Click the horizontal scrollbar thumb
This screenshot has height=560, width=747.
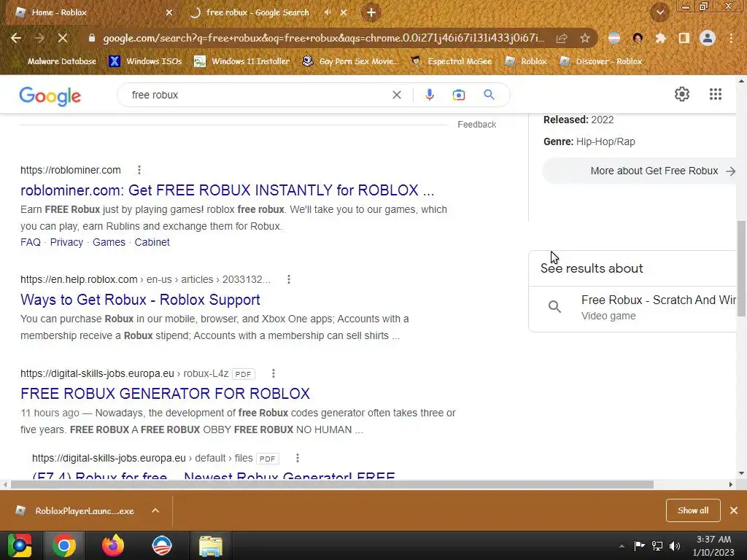click(332, 485)
